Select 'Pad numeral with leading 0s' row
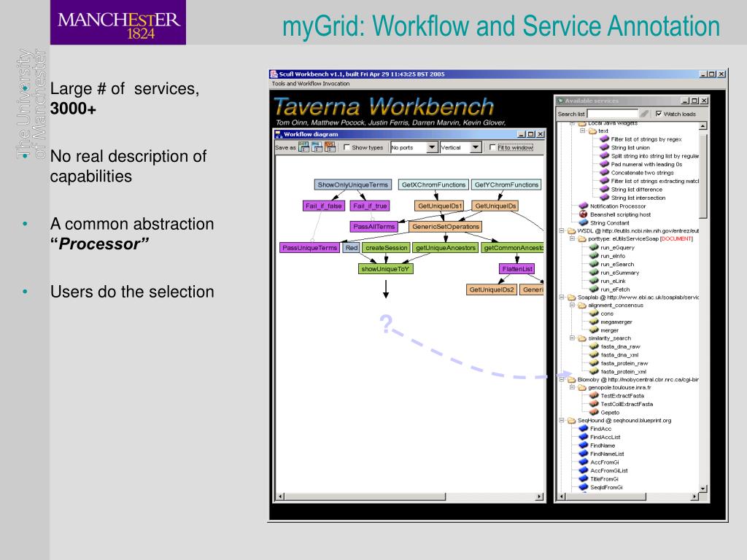Screen dimensions: 747x560 640,164
